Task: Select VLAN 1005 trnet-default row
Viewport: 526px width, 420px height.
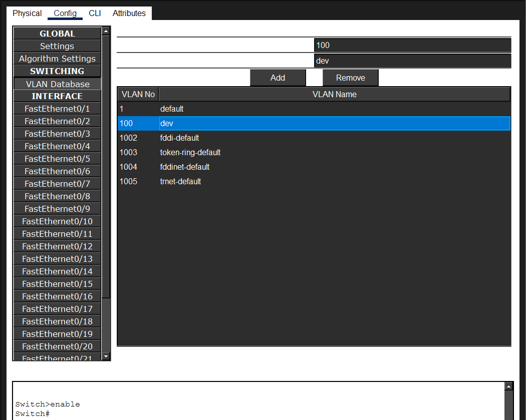Action: point(314,181)
